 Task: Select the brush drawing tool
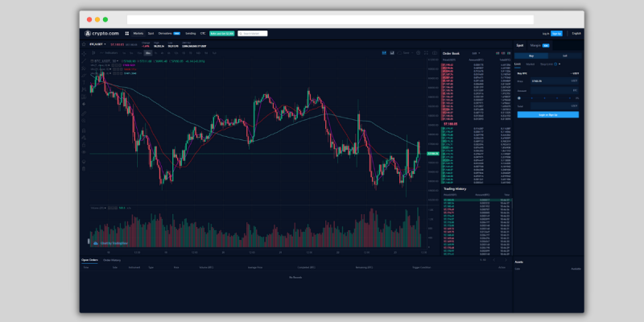[84, 76]
